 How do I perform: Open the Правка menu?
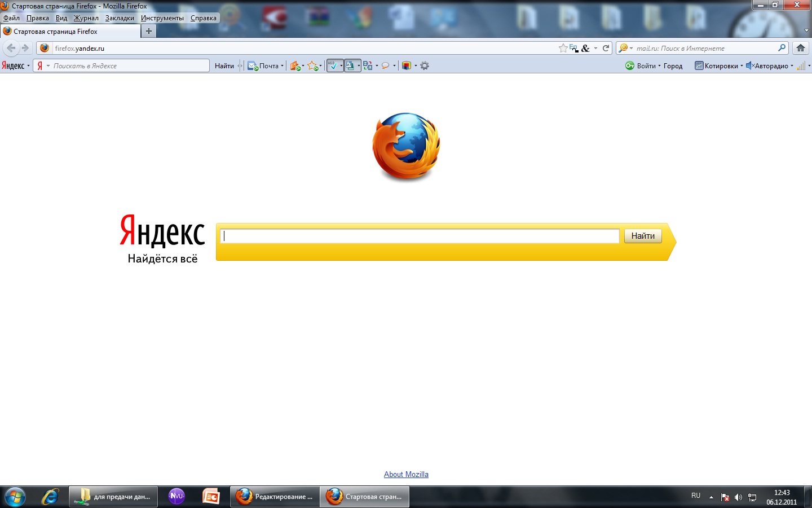(x=38, y=18)
